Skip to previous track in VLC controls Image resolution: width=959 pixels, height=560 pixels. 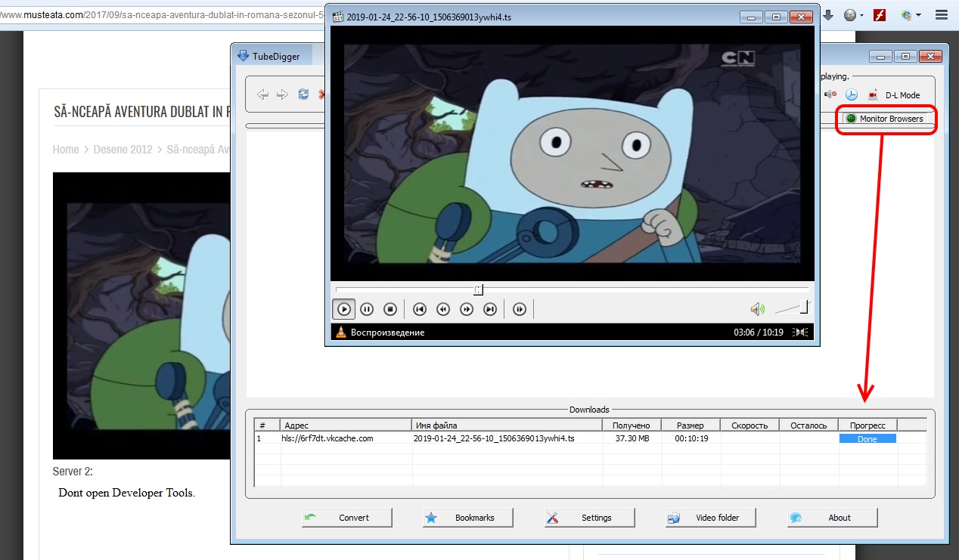click(x=420, y=308)
